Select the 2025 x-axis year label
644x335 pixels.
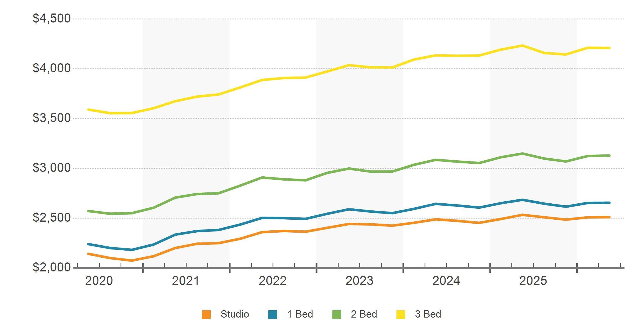point(533,281)
